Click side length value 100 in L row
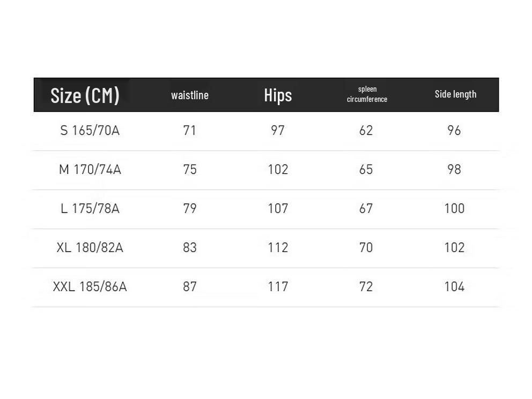This screenshot has width=532, height=399. [454, 208]
